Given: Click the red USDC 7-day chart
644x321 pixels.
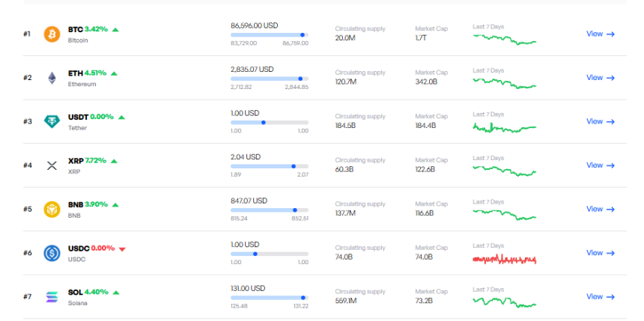Looking at the screenshot, I should (x=504, y=259).
